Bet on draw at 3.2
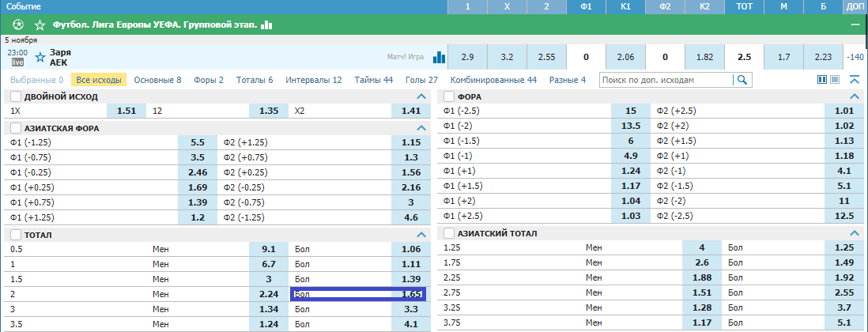The image size is (868, 332). click(x=507, y=57)
